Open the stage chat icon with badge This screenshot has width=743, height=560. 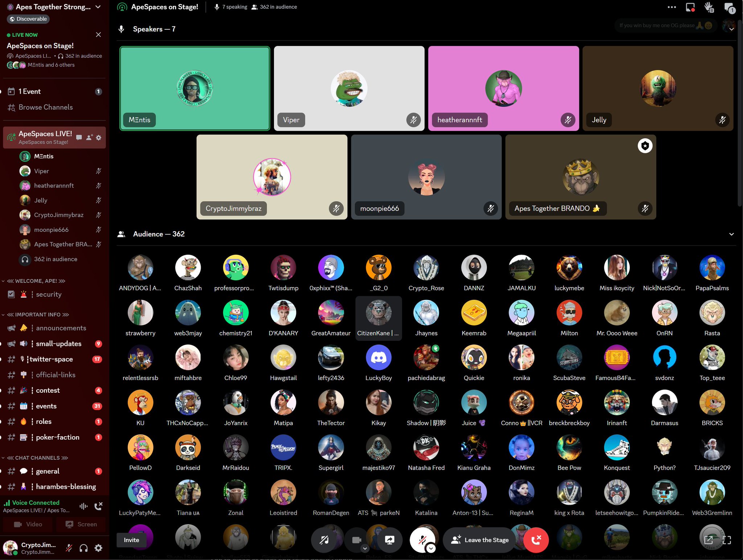[x=728, y=8]
